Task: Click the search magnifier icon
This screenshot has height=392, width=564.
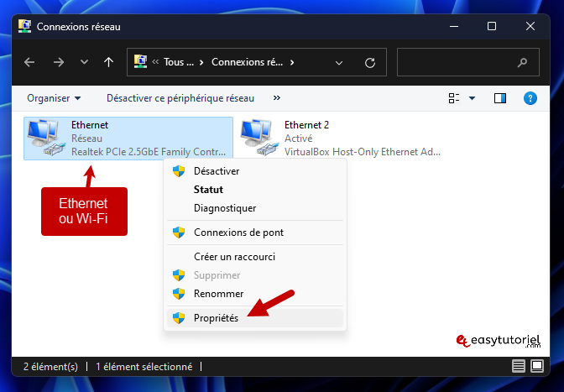Action: [x=522, y=63]
